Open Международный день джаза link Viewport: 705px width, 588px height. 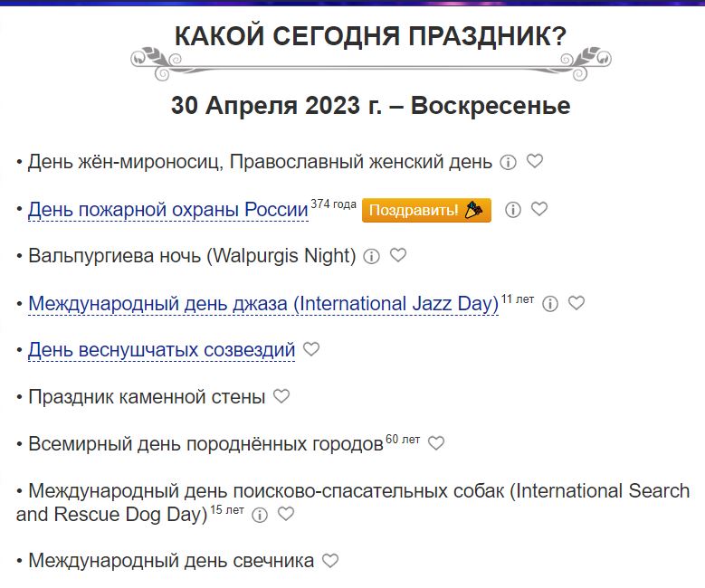pos(263,303)
